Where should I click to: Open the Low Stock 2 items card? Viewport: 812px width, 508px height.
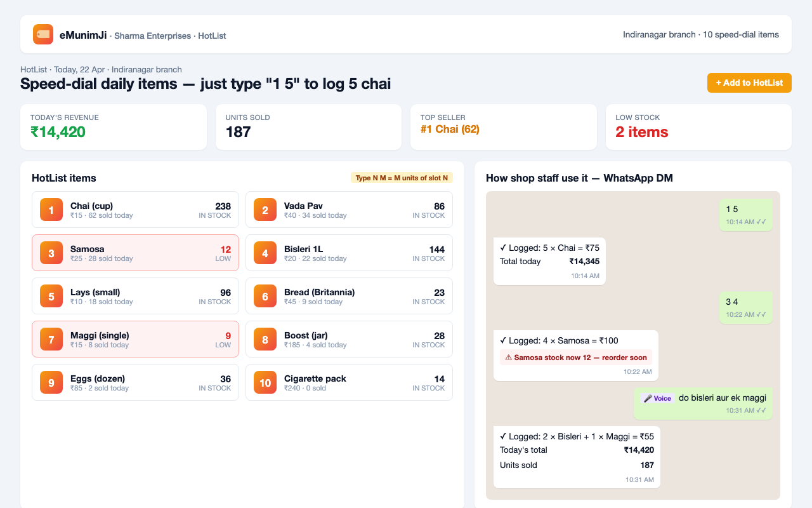(698, 127)
